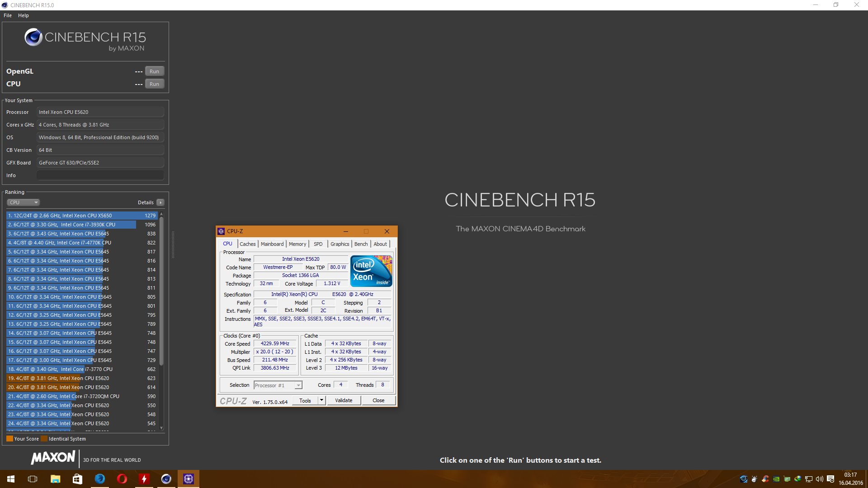Image resolution: width=868 pixels, height=488 pixels.
Task: Open the red lightning app in taskbar
Action: point(144,479)
